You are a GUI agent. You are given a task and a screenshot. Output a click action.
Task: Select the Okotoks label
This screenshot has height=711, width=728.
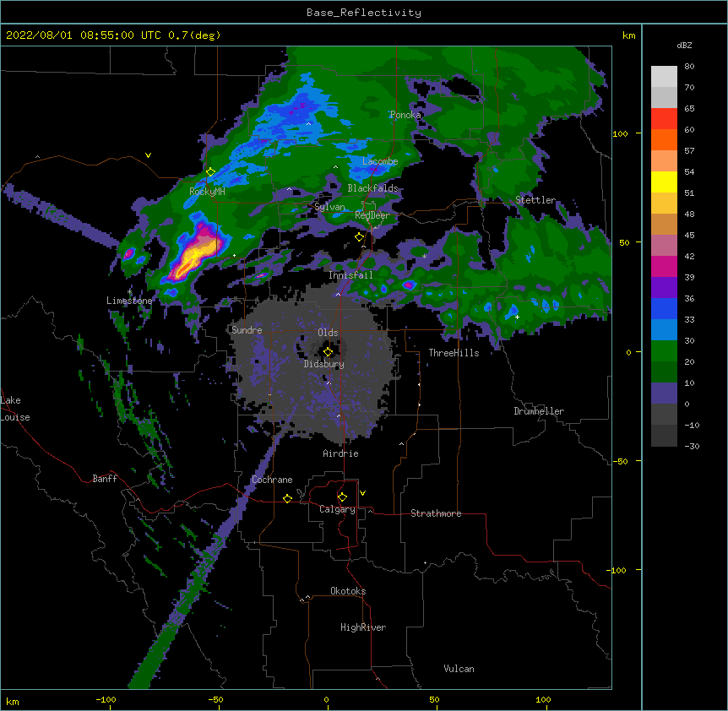348,591
